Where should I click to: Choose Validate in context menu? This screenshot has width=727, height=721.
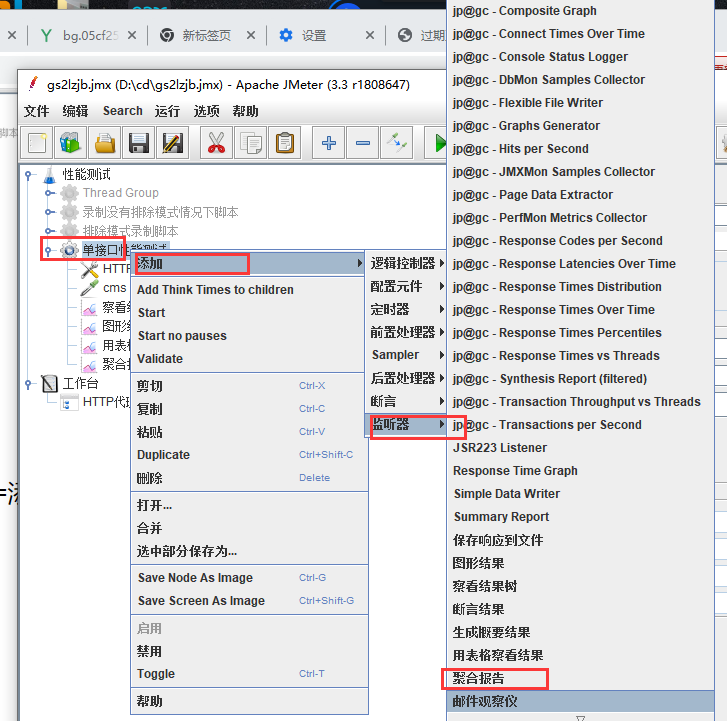pos(249,358)
